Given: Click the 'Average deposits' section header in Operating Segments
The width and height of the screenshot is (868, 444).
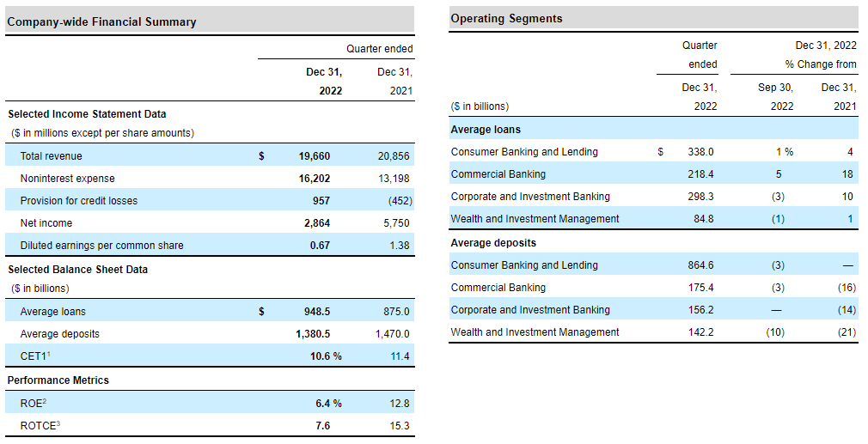Looking at the screenshot, I should click(494, 243).
